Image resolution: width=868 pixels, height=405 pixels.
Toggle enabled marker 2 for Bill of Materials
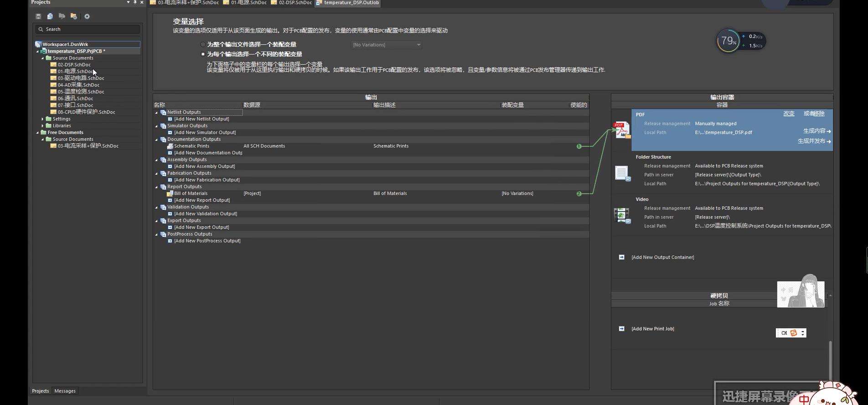[x=579, y=194]
